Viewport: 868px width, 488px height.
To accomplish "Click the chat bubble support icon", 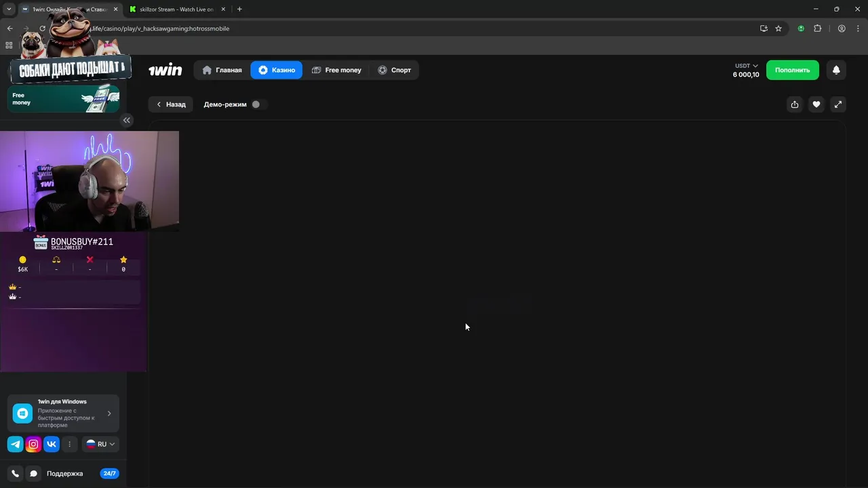I will coord(33,474).
